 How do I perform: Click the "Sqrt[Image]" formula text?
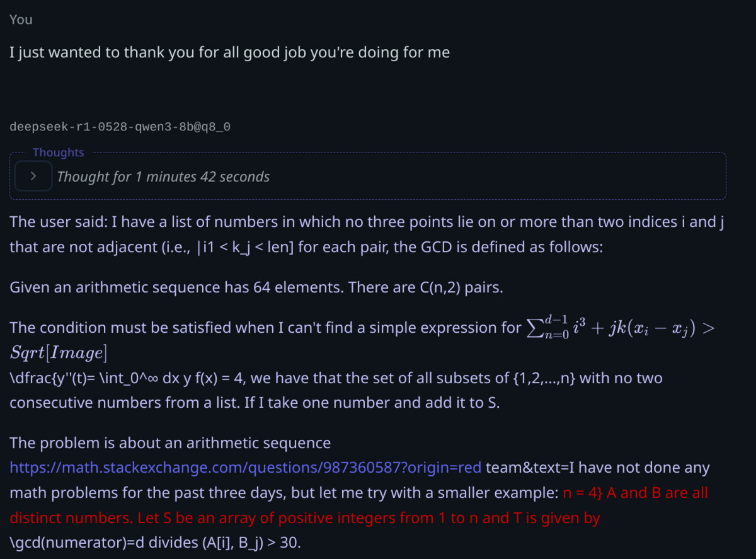58,354
